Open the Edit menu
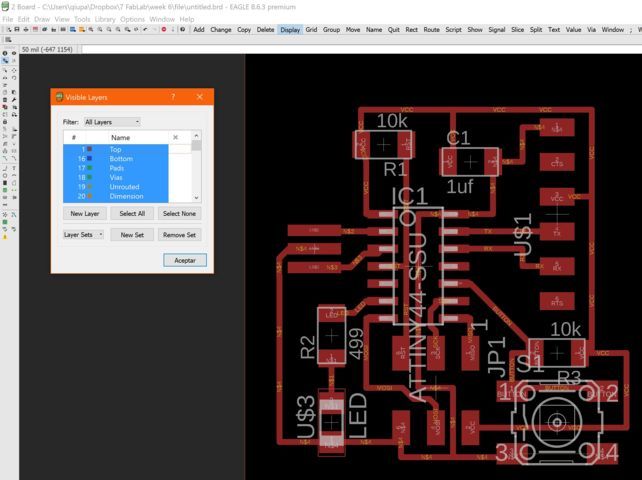642x480 pixels. 23,19
